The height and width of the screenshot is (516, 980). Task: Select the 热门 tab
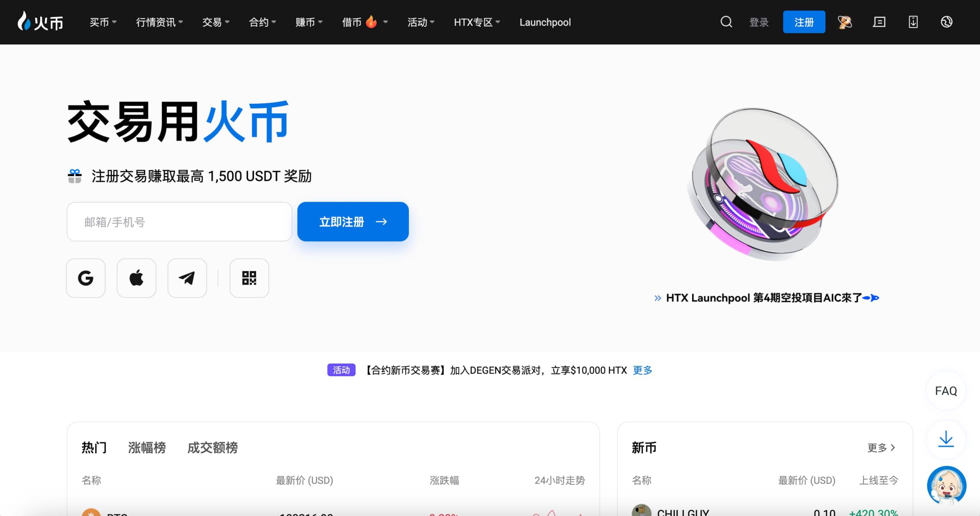94,447
